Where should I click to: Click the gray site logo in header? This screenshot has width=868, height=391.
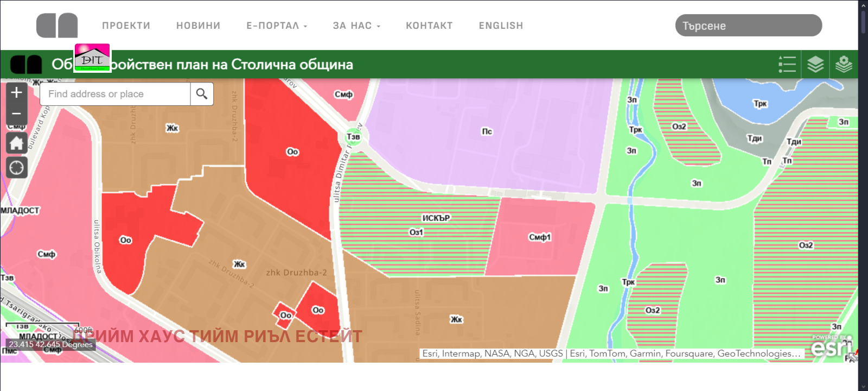(x=57, y=26)
